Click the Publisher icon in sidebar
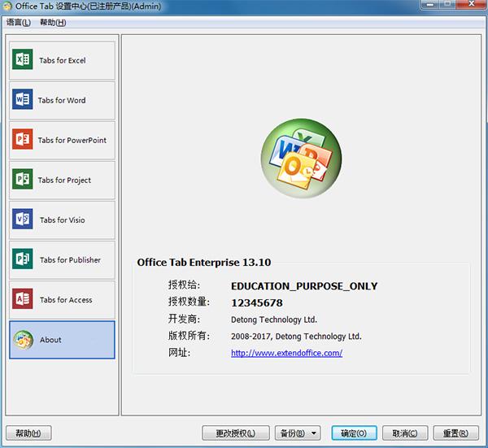Screen dimensions: 488x448 (x=23, y=259)
